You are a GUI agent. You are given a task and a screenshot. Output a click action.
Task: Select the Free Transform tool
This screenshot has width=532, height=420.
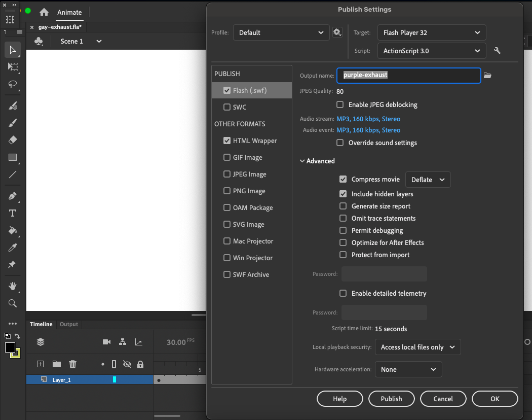click(x=13, y=67)
